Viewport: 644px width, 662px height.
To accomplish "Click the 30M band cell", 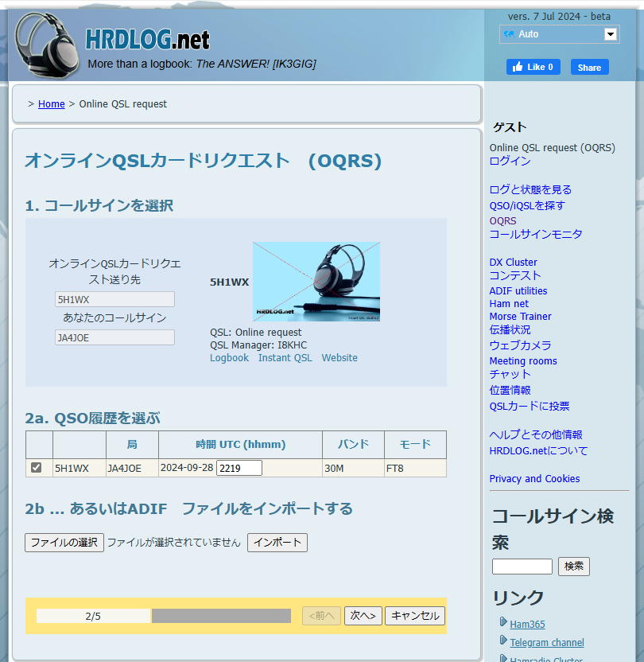I will [354, 468].
